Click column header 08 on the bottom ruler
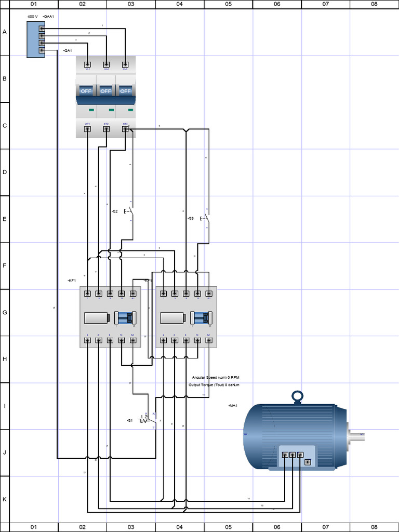 (374, 527)
